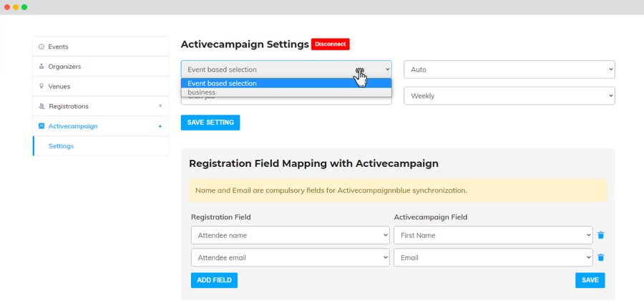Click the 'Activecampaign Field' column label
The height and width of the screenshot is (301, 644).
tap(431, 217)
